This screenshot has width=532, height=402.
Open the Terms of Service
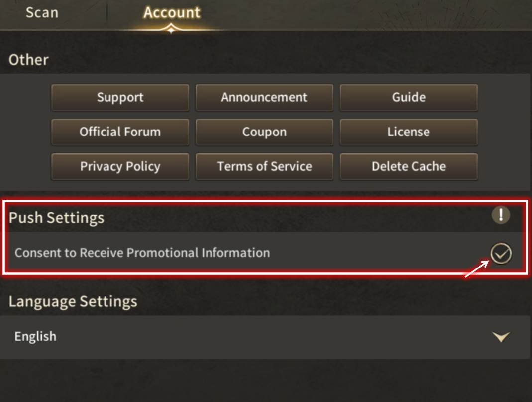tap(264, 167)
